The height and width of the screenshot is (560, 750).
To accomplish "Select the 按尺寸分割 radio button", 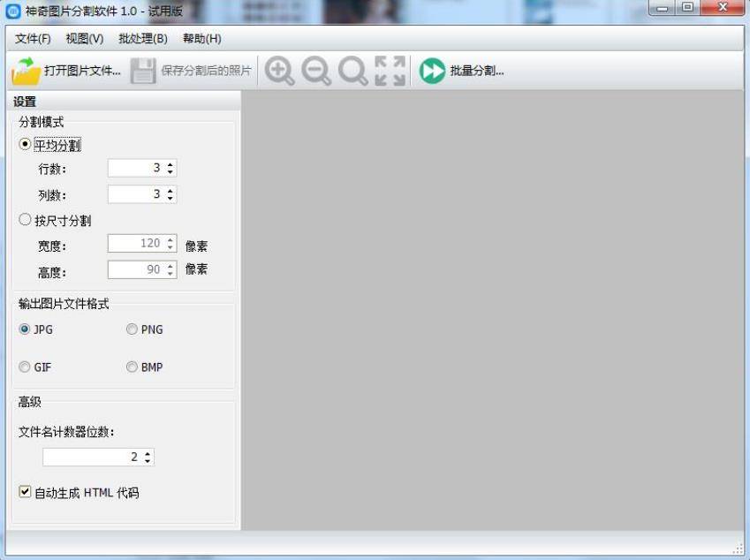I will pos(25,220).
